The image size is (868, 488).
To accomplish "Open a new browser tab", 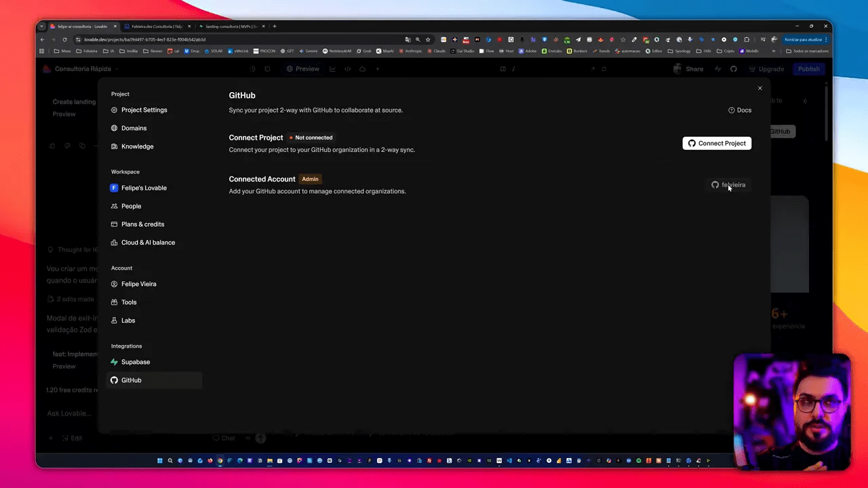I will point(275,26).
